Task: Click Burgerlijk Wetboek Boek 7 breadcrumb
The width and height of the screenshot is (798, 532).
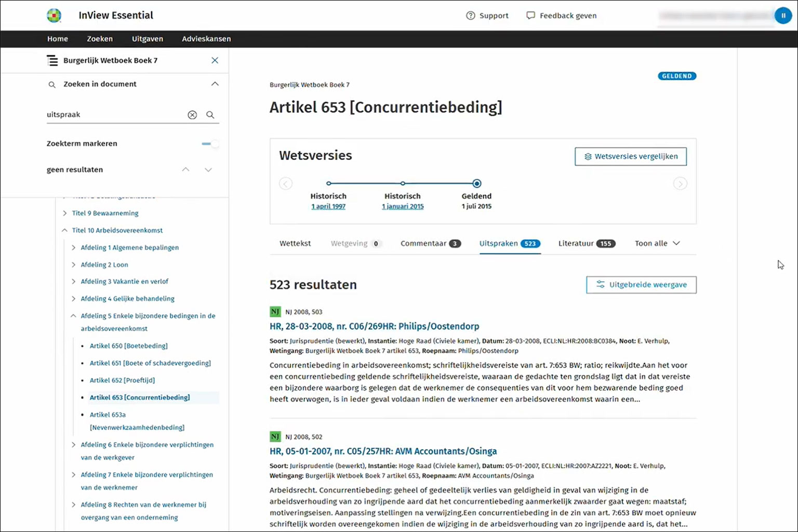Action: (x=310, y=85)
